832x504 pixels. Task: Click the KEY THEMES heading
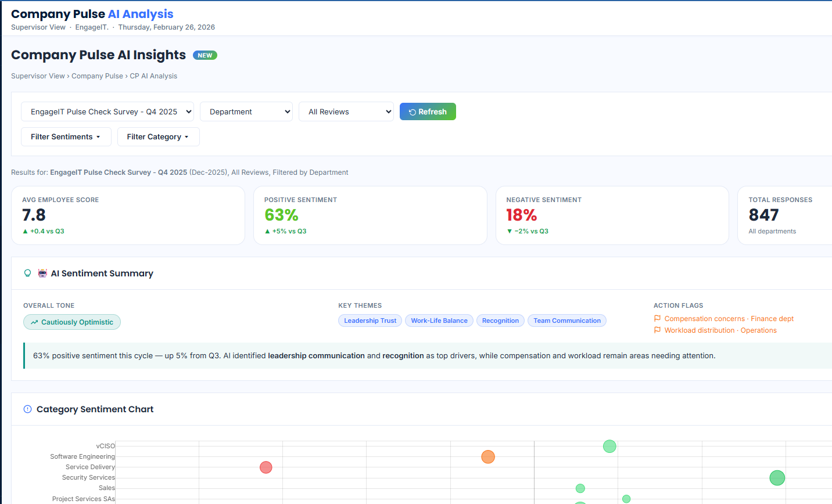click(360, 305)
